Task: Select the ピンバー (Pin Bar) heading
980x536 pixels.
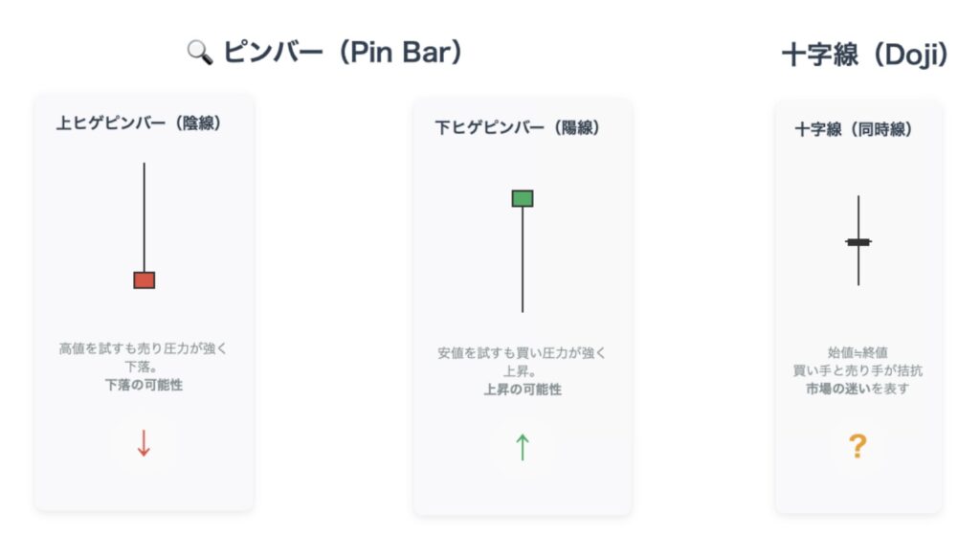Action: click(343, 52)
